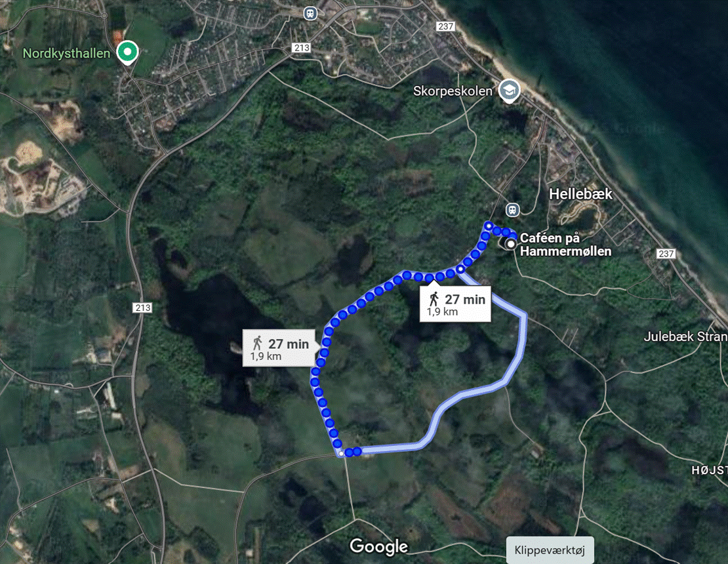Click the Caféen på Hammermøllen destination marker
This screenshot has height=564, width=728.
[x=511, y=244]
